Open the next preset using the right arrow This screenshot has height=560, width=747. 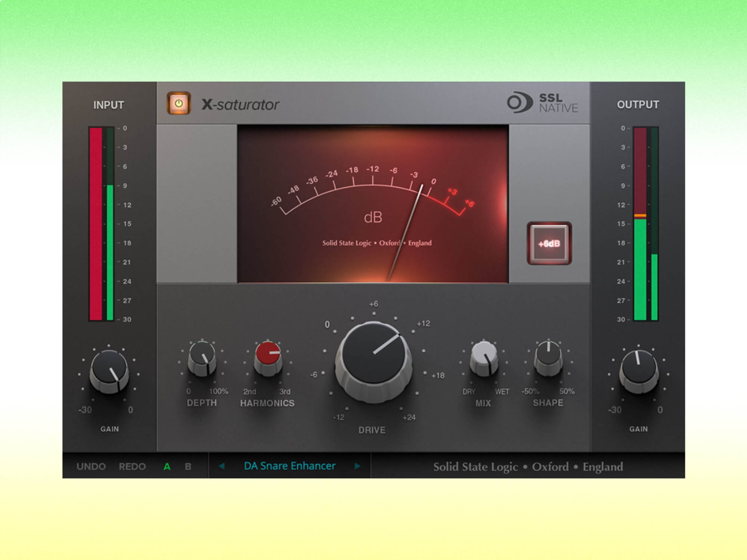[x=357, y=466]
